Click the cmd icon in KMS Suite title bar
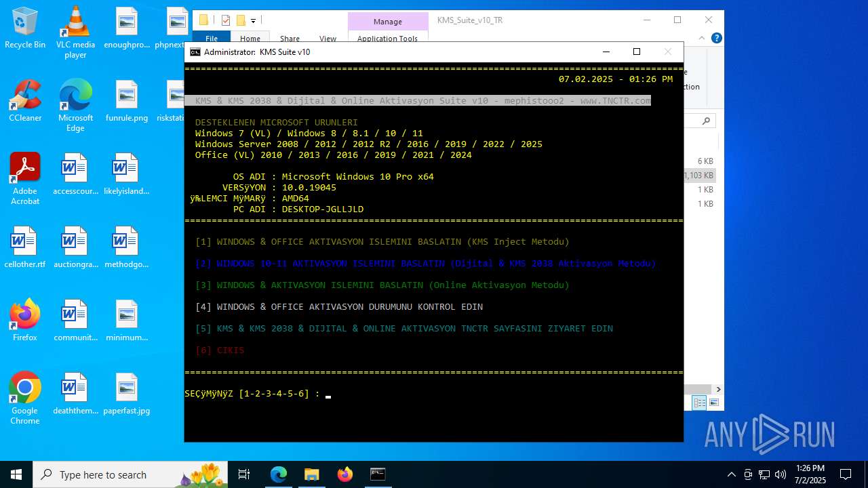This screenshot has width=868, height=488. tap(195, 52)
